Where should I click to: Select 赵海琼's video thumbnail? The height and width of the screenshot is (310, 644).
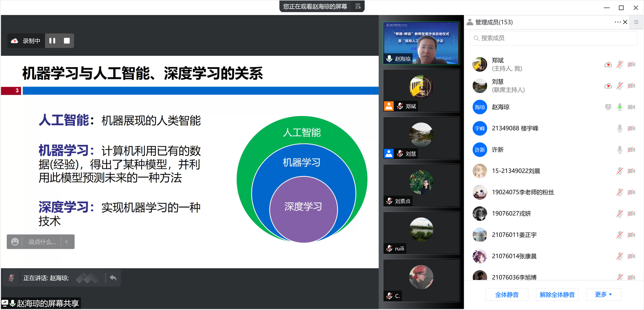(421, 43)
